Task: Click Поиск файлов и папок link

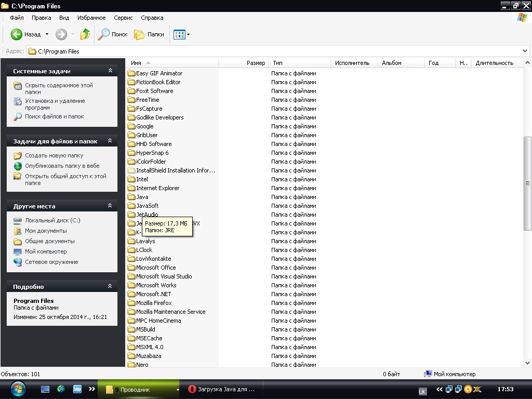Action: pyautogui.click(x=54, y=116)
